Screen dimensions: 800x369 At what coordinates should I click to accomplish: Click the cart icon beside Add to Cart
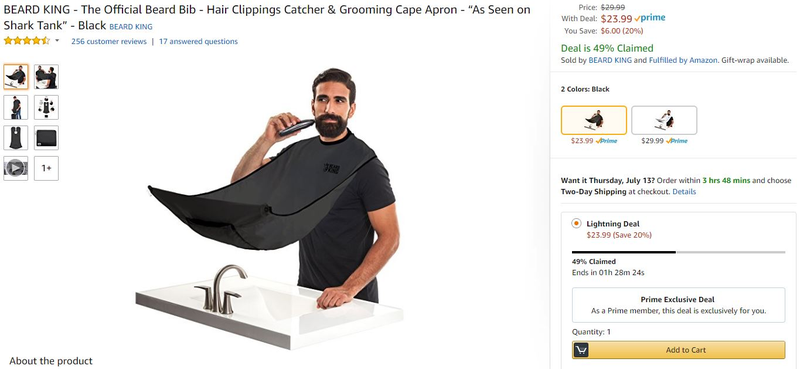point(581,350)
